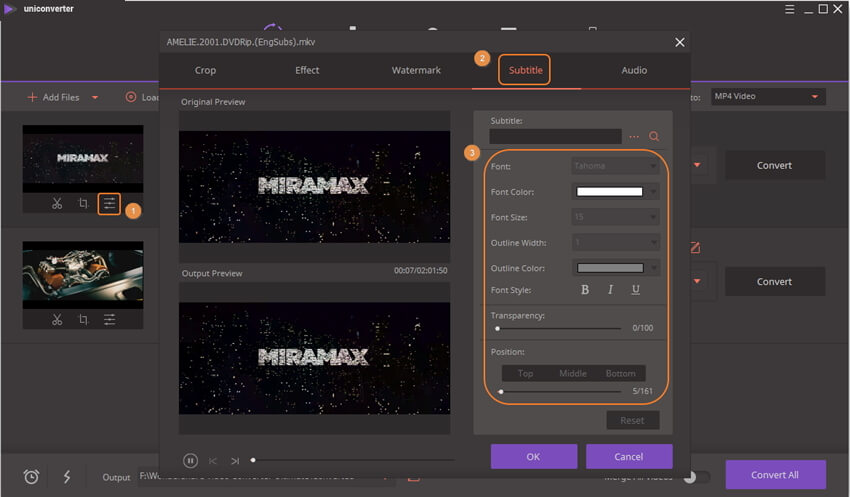Switch to the Subtitle tab

click(525, 70)
